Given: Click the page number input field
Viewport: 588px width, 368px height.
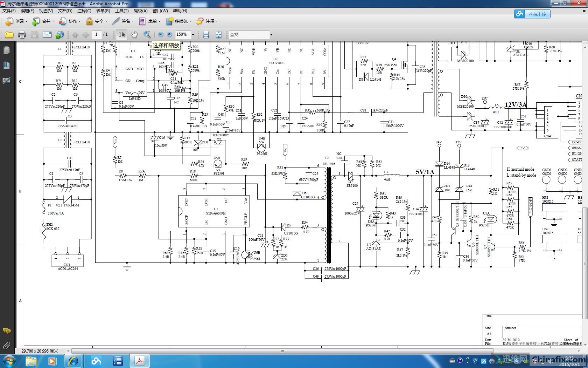Looking at the screenshot, I should pos(97,34).
